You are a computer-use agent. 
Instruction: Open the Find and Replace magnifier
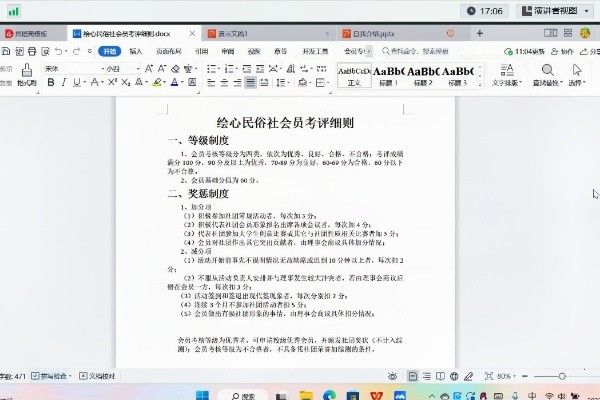(x=548, y=73)
